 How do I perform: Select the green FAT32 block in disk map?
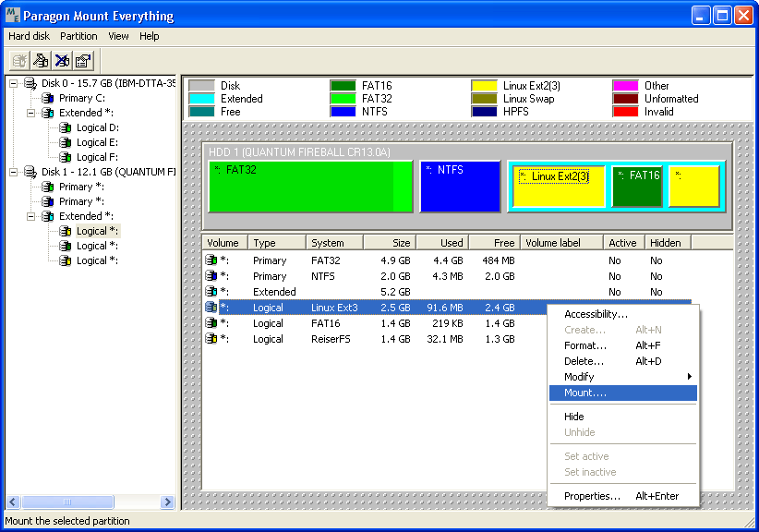(x=310, y=187)
